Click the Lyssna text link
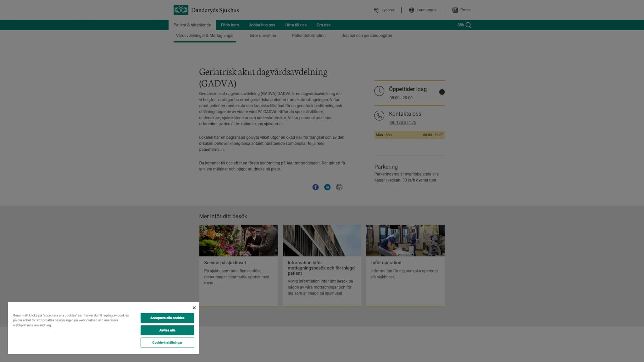Image resolution: width=644 pixels, height=362 pixels. pos(388,10)
